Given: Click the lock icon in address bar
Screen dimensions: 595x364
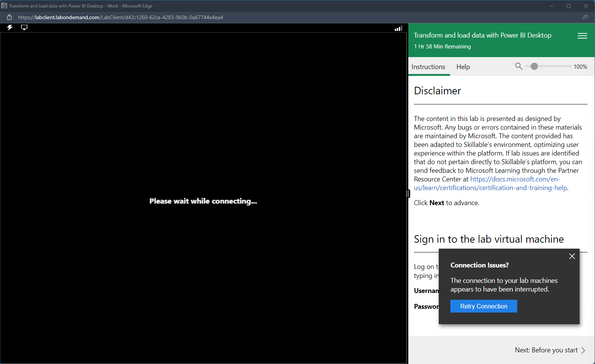Looking at the screenshot, I should point(9,17).
